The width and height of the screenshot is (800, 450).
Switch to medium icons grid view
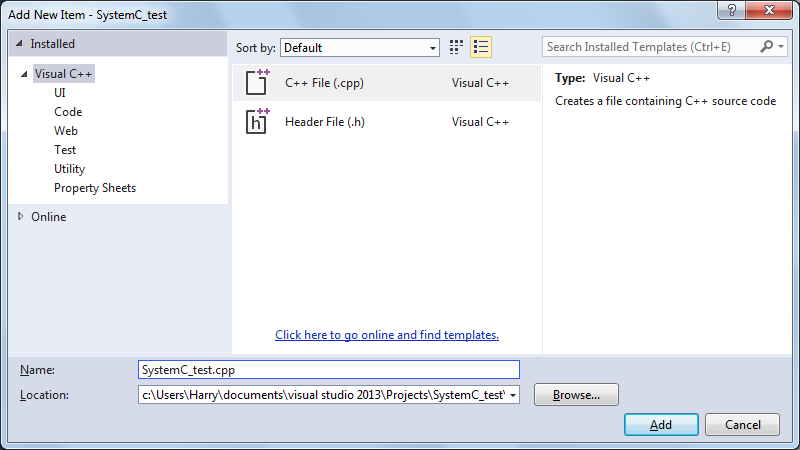point(457,47)
